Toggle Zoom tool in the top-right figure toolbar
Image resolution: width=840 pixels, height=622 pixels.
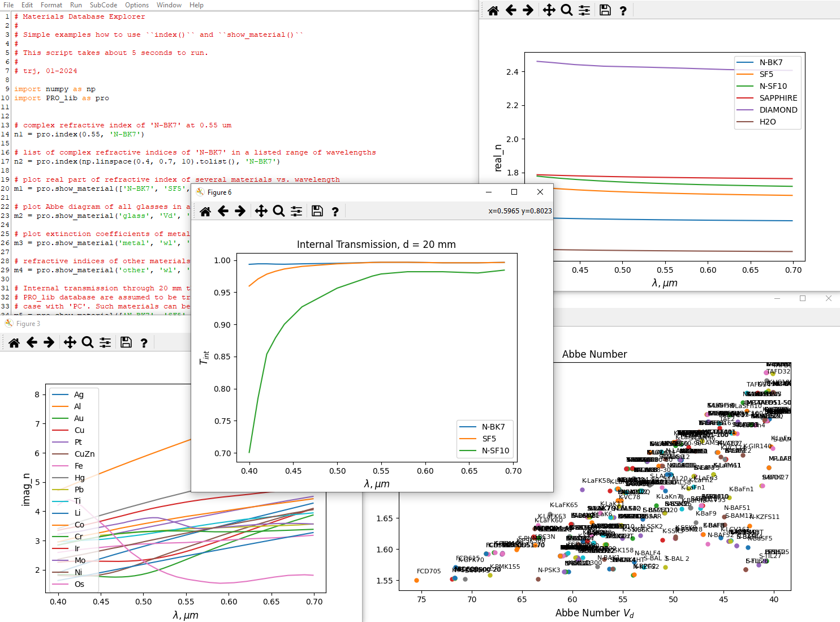(566, 10)
